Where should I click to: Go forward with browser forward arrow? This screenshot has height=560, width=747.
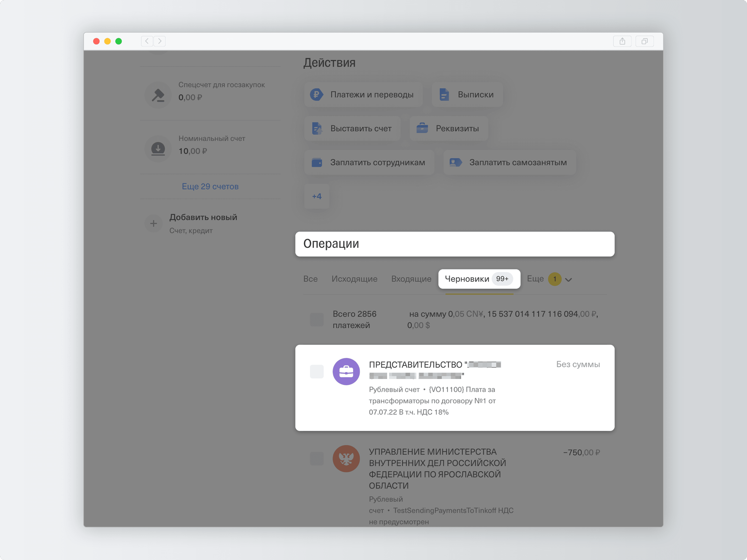point(160,41)
